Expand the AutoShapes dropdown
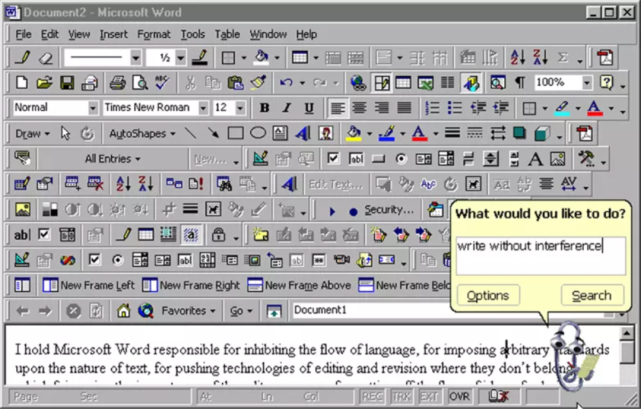The height and width of the screenshot is (409, 641). (142, 134)
